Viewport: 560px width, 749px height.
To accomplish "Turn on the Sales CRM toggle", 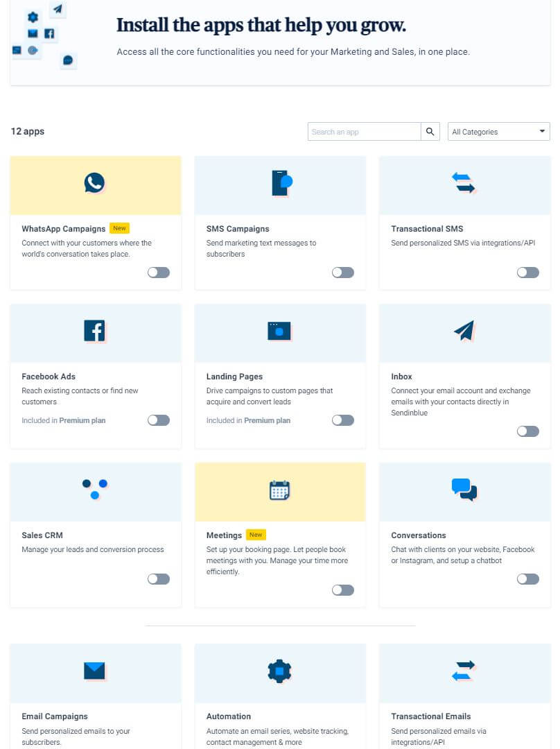I will (x=159, y=579).
